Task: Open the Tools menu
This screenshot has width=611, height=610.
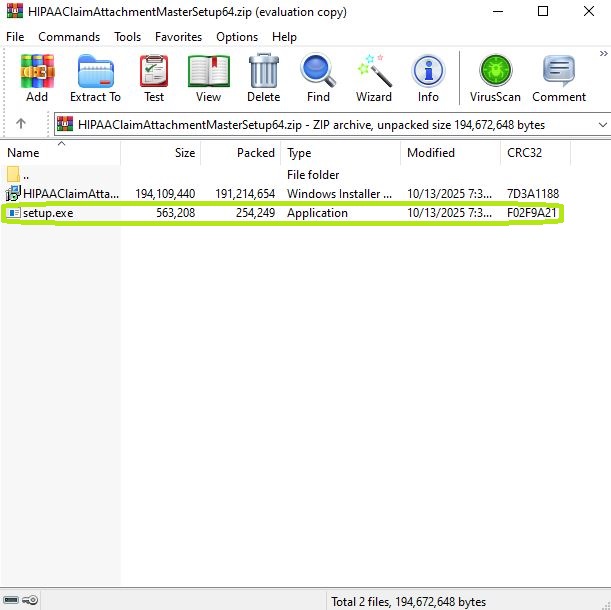Action: coord(127,37)
